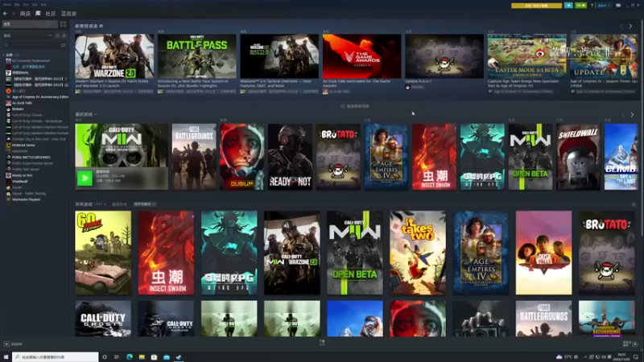Open the sort-by dropdown for all games

click(x=145, y=204)
